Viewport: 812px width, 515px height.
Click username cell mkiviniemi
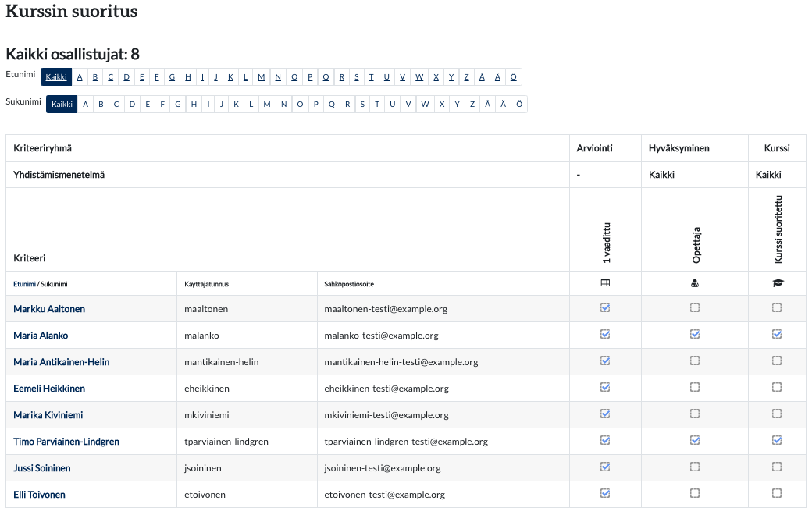click(207, 415)
